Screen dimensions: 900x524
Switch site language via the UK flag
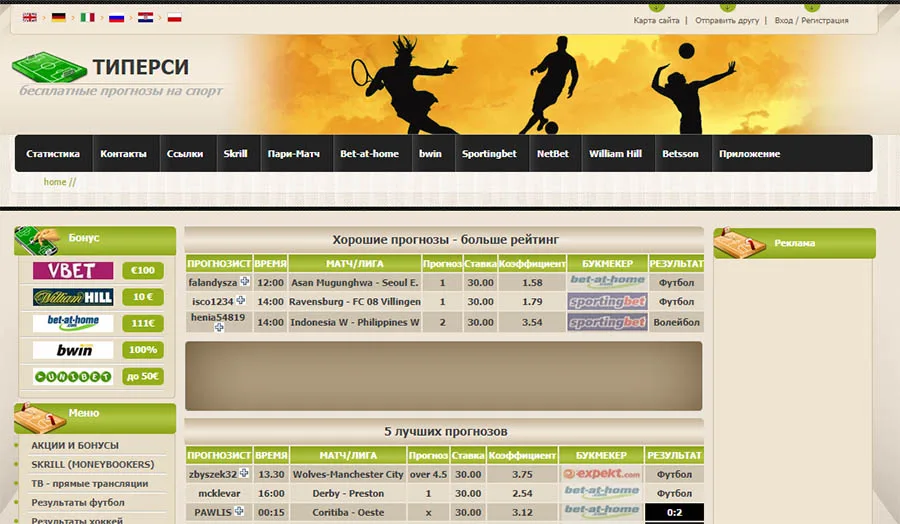point(30,17)
